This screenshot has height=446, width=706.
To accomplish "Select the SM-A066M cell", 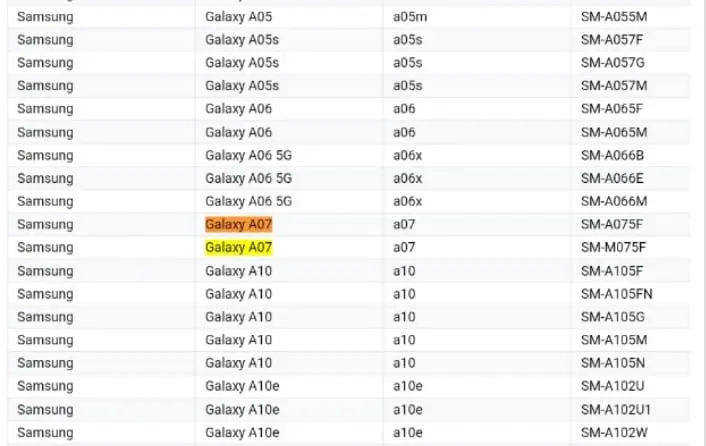I will click(x=614, y=201).
